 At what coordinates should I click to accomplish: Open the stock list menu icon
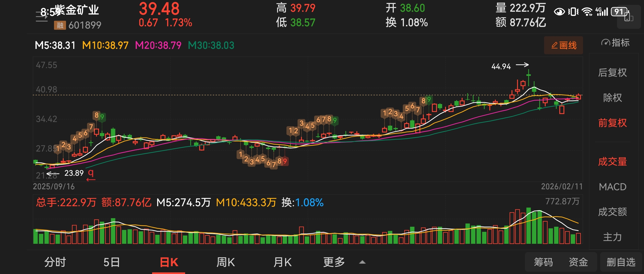(42, 17)
